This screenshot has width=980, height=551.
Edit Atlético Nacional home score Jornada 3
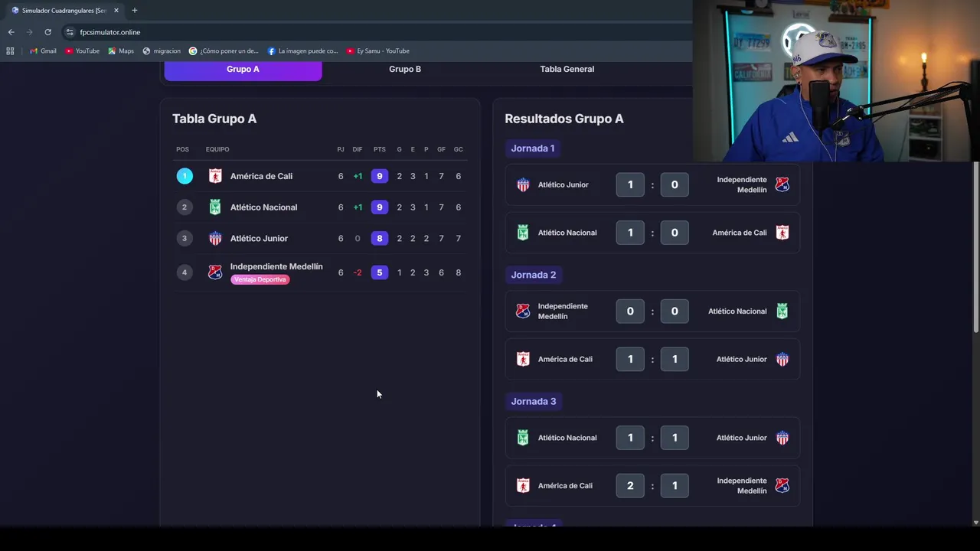tap(630, 438)
